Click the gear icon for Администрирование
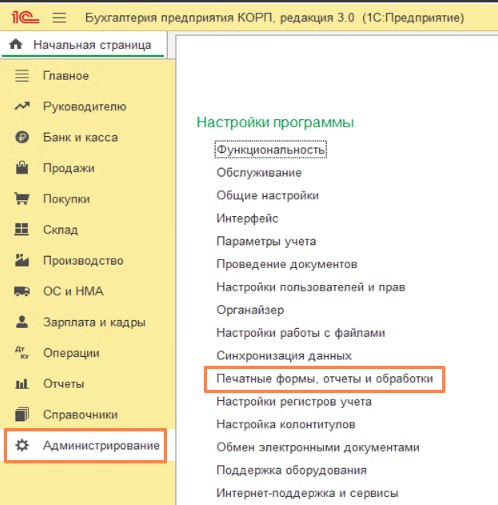The width and height of the screenshot is (498, 505). (22, 445)
